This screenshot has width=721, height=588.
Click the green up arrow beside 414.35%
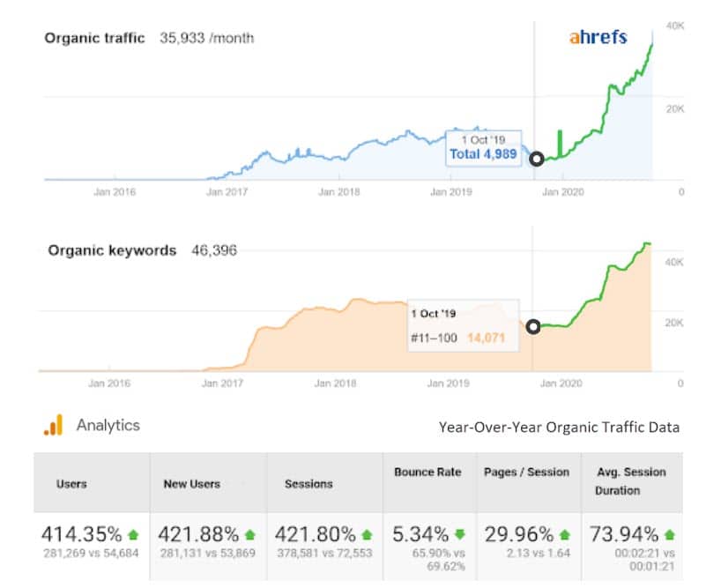pos(133,534)
